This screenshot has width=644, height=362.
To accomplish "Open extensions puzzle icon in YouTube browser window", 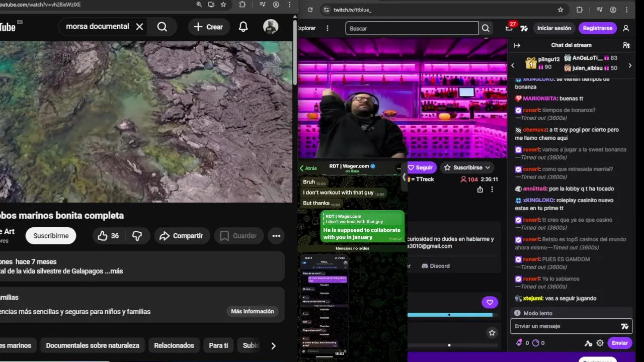I will click(243, 5).
